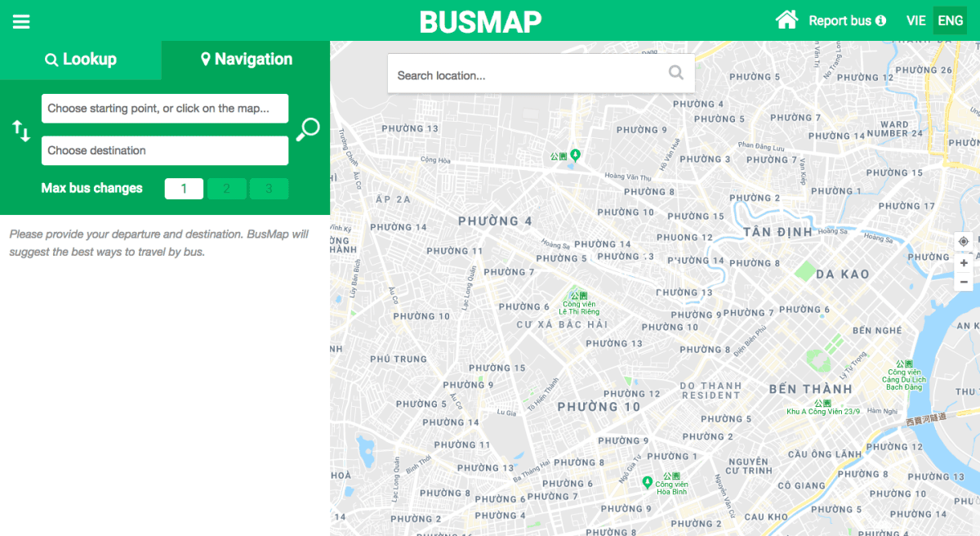Click Khu A Công Viên 23/9 label
Screen dimensions: 980x536
click(x=822, y=411)
